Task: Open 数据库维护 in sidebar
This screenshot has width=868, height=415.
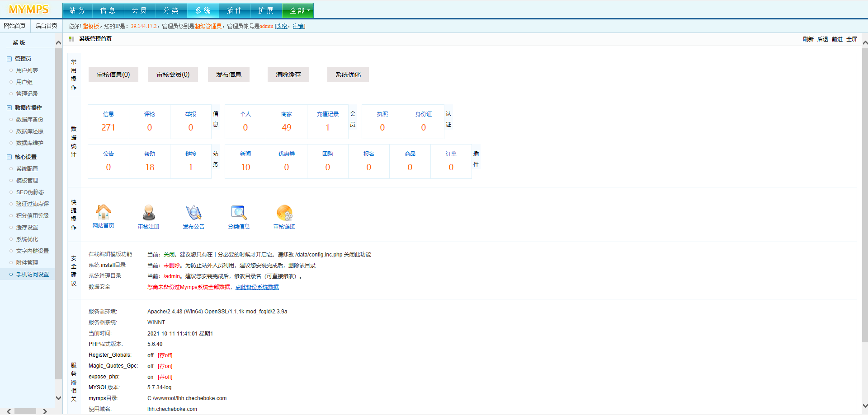Action: click(x=30, y=143)
